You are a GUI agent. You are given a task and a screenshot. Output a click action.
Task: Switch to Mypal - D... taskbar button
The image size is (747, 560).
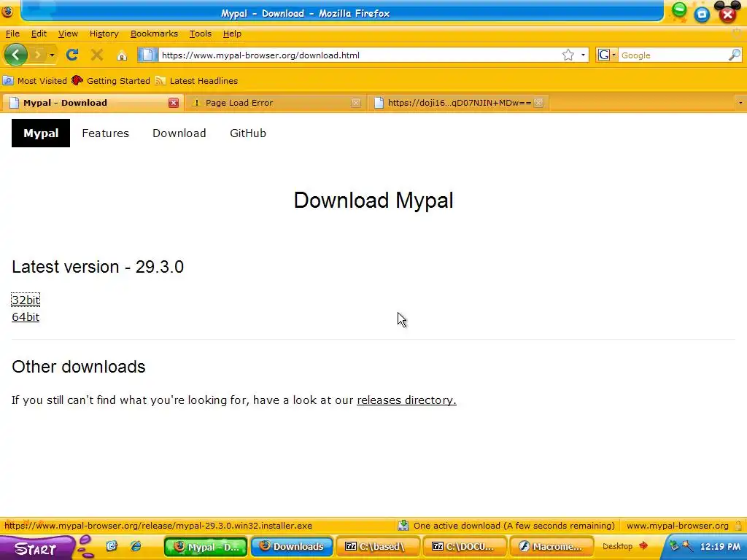coord(205,547)
